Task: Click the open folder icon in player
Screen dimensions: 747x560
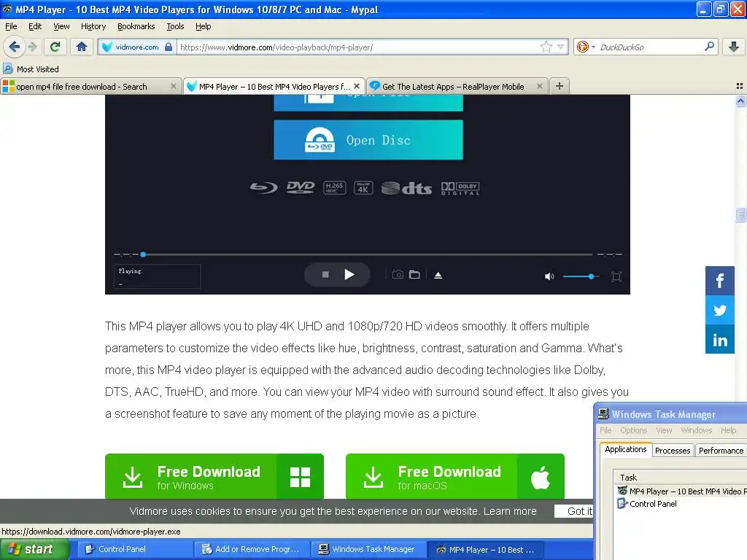Action: click(x=414, y=275)
